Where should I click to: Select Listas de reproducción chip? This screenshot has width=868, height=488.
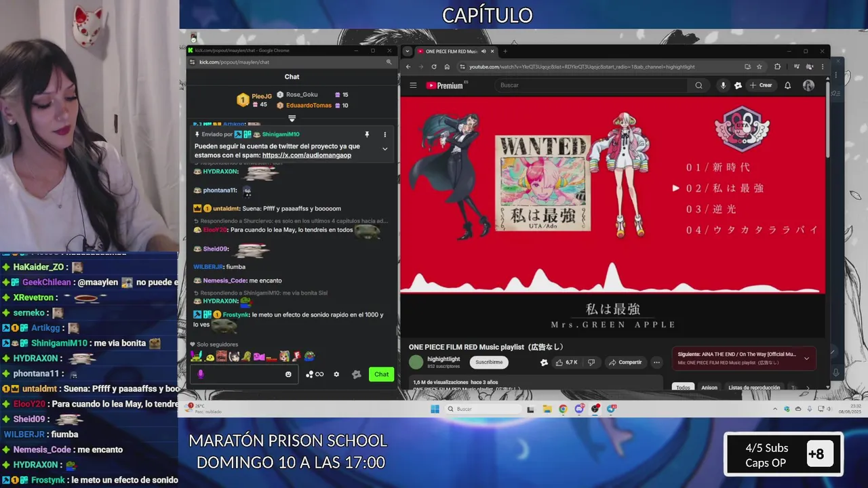[x=754, y=388]
